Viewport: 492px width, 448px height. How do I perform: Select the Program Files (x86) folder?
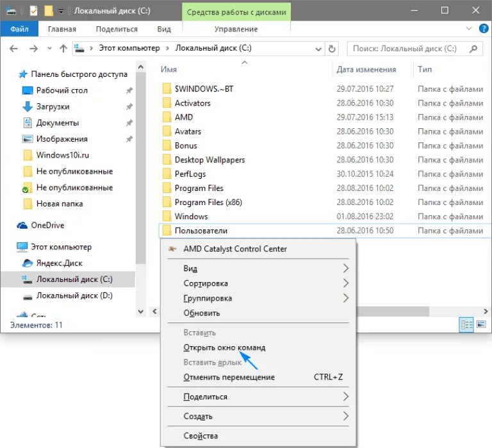[208, 202]
